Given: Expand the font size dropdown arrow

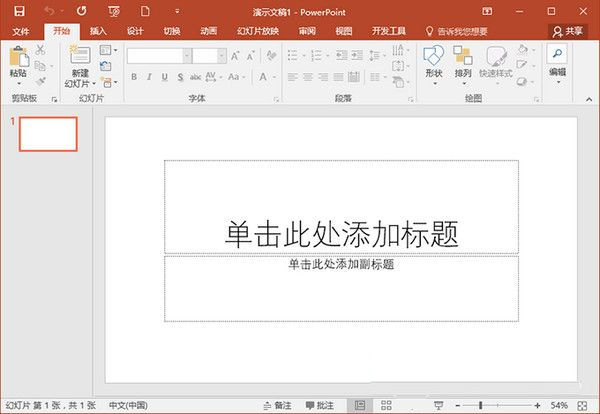Looking at the screenshot, I should tap(222, 56).
